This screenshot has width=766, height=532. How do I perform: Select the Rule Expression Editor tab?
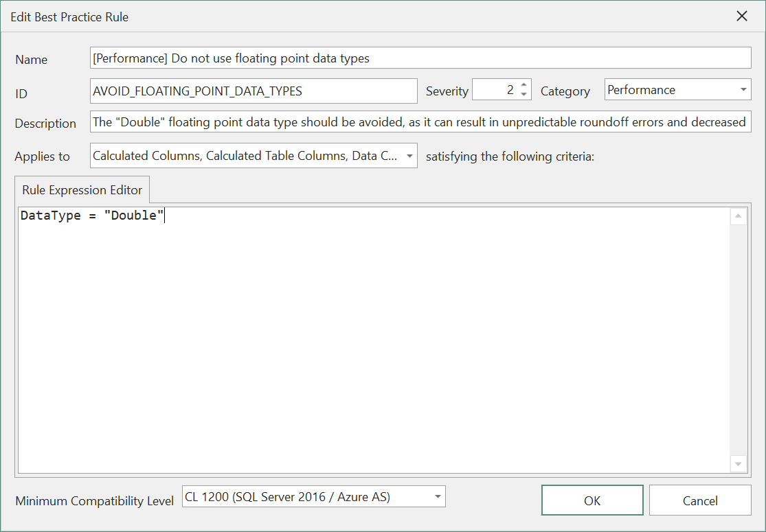coord(81,189)
